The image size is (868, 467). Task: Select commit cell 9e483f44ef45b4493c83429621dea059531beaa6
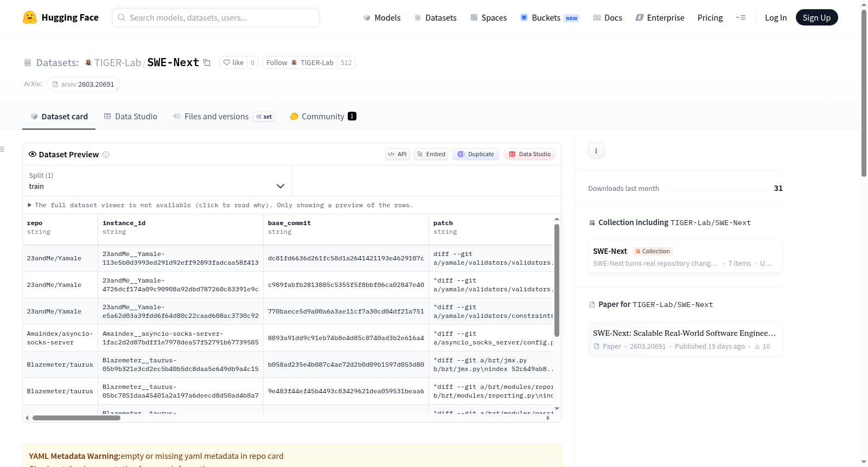346,391
